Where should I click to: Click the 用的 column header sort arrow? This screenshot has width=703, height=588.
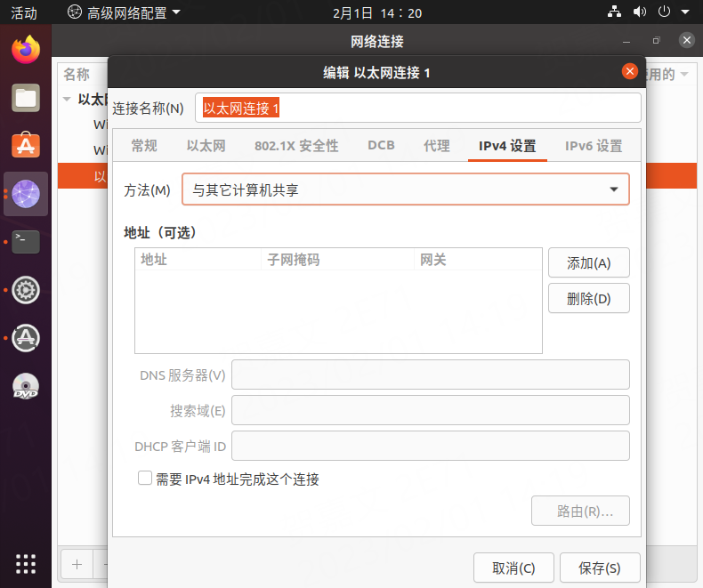pos(684,75)
